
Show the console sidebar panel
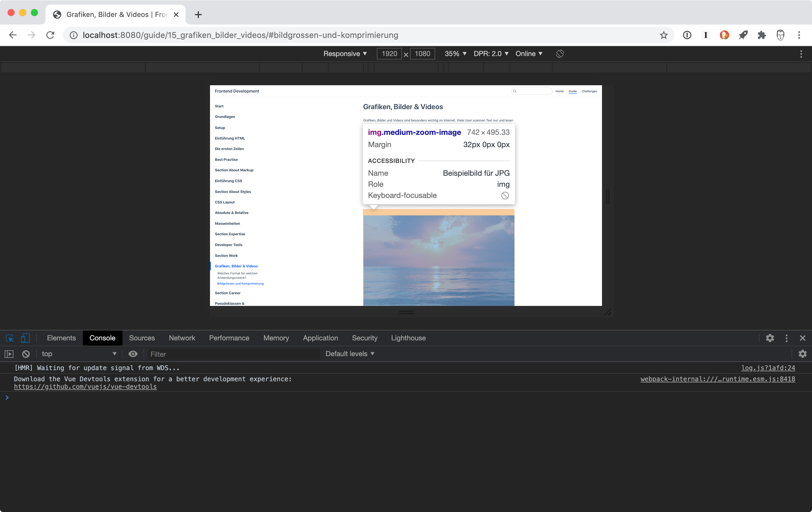tap(9, 354)
